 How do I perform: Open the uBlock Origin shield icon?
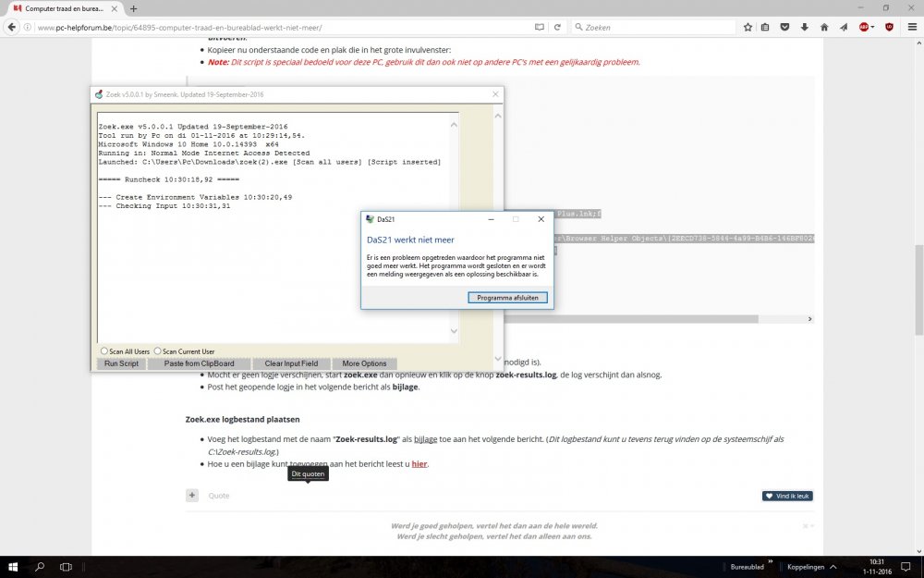[x=889, y=27]
